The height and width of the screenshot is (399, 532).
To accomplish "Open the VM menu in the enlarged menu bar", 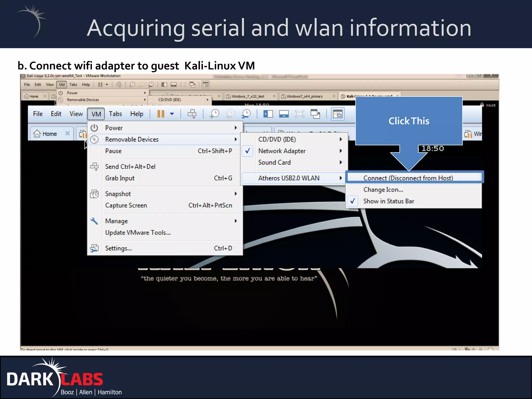I will [x=96, y=114].
